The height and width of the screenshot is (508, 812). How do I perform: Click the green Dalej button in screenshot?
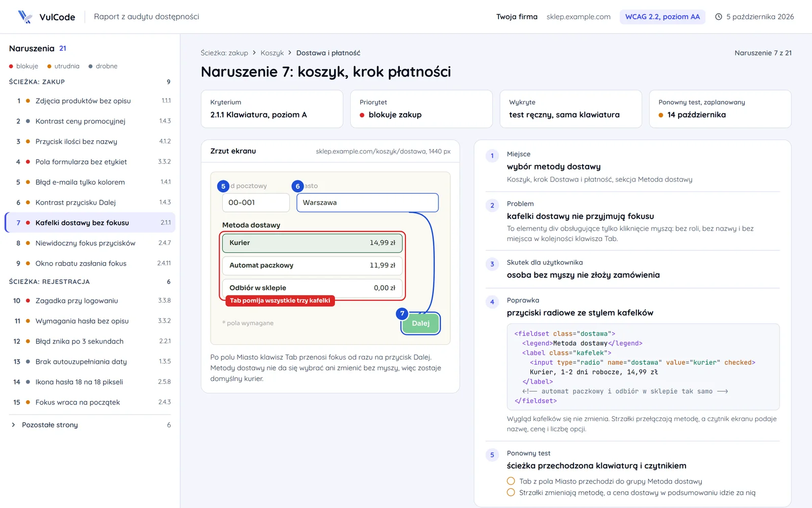[x=421, y=323]
